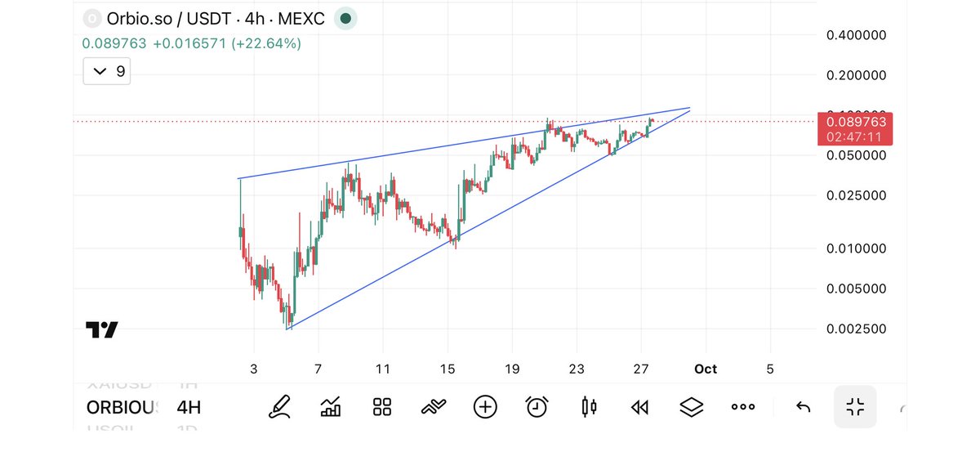The height and width of the screenshot is (452, 980).
Task: Expand the 9 indicators dropdown
Action: [x=107, y=71]
